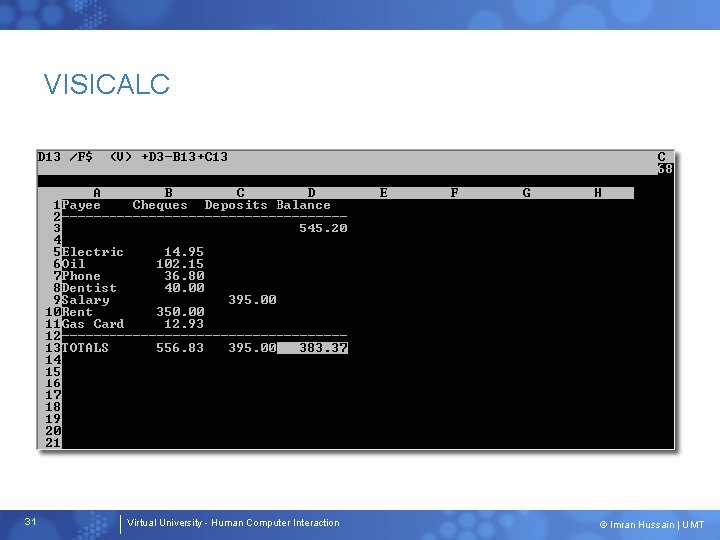
Task: Select the Payee header cell
Action: point(81,205)
